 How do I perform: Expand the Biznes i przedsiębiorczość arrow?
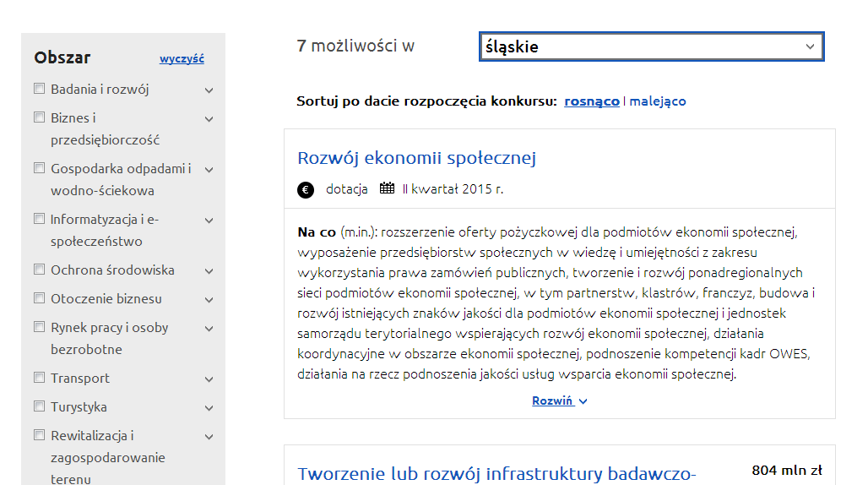tap(209, 119)
